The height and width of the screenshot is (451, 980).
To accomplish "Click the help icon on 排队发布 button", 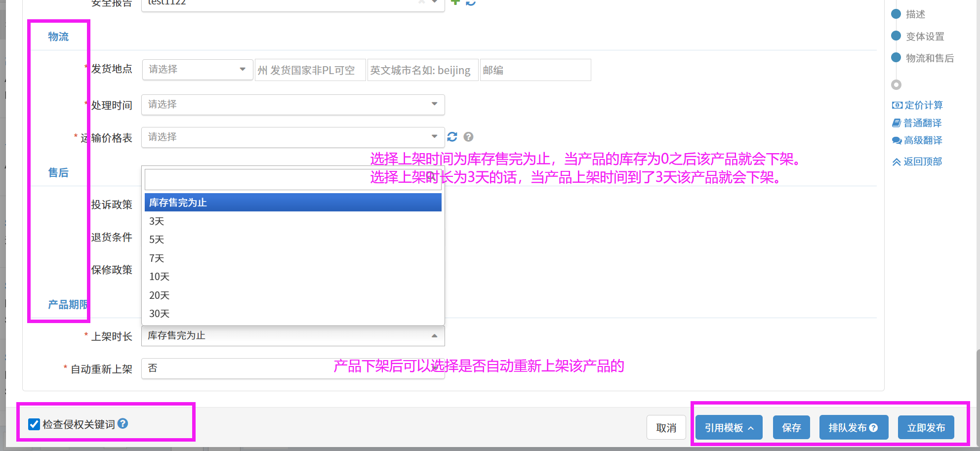I will point(873,428).
